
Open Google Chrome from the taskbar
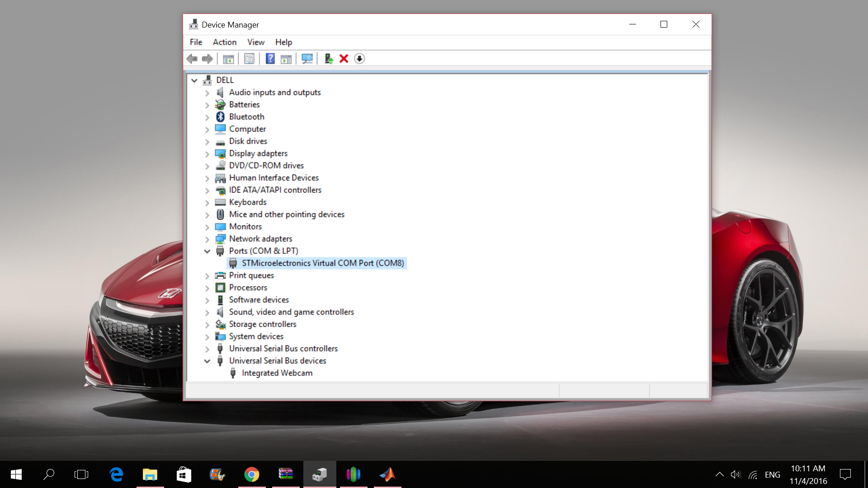(x=252, y=474)
